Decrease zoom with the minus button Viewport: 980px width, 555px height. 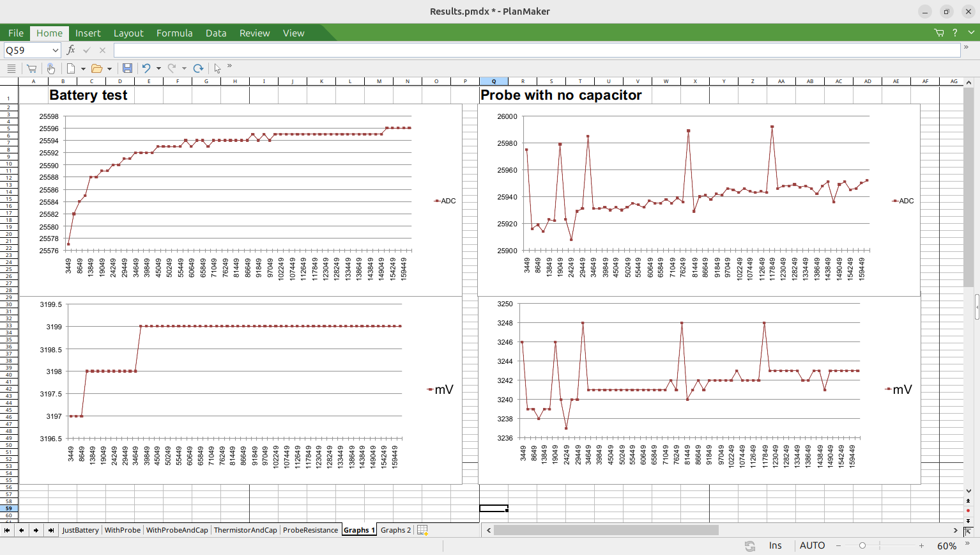point(837,545)
